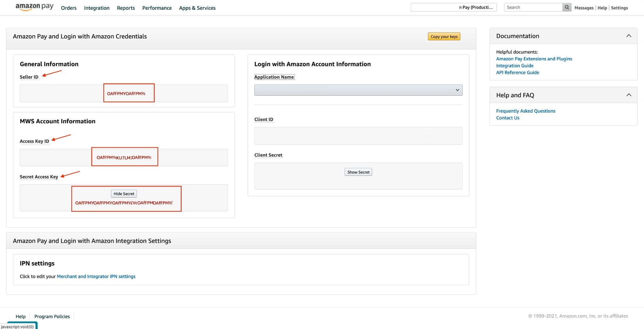Collapse the Help and FAQ panel chevron
644x329 pixels.
(x=629, y=95)
